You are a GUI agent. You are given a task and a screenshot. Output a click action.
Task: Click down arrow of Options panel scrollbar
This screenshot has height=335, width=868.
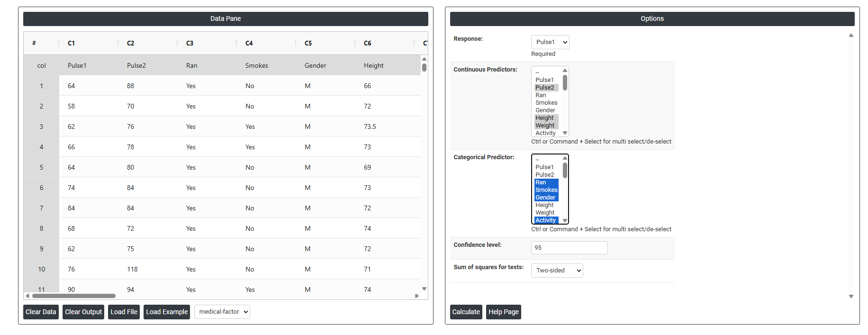(x=851, y=296)
